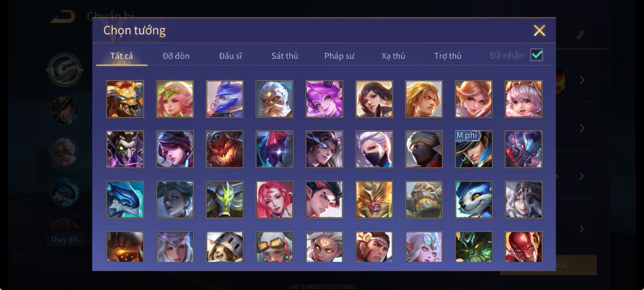The width and height of the screenshot is (644, 290).
Task: Choose the hero tagged M phí
Action: tap(474, 149)
